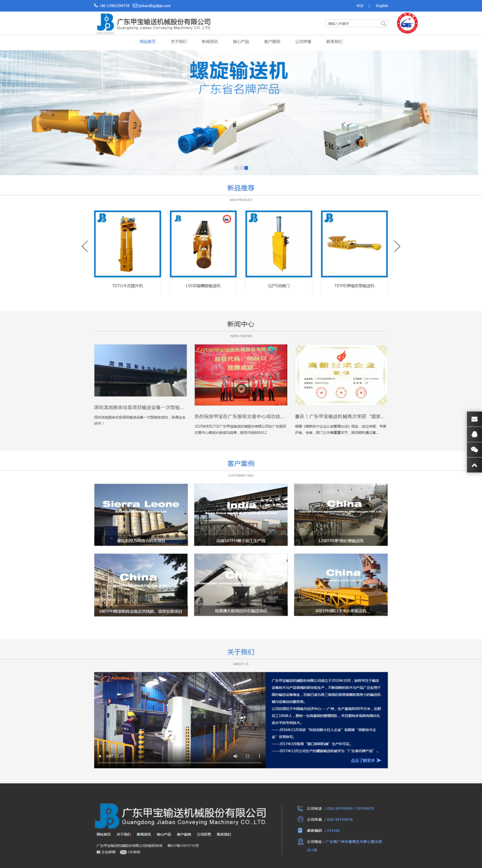
Task: Open QQ chat from the penguin icon
Action: click(474, 434)
